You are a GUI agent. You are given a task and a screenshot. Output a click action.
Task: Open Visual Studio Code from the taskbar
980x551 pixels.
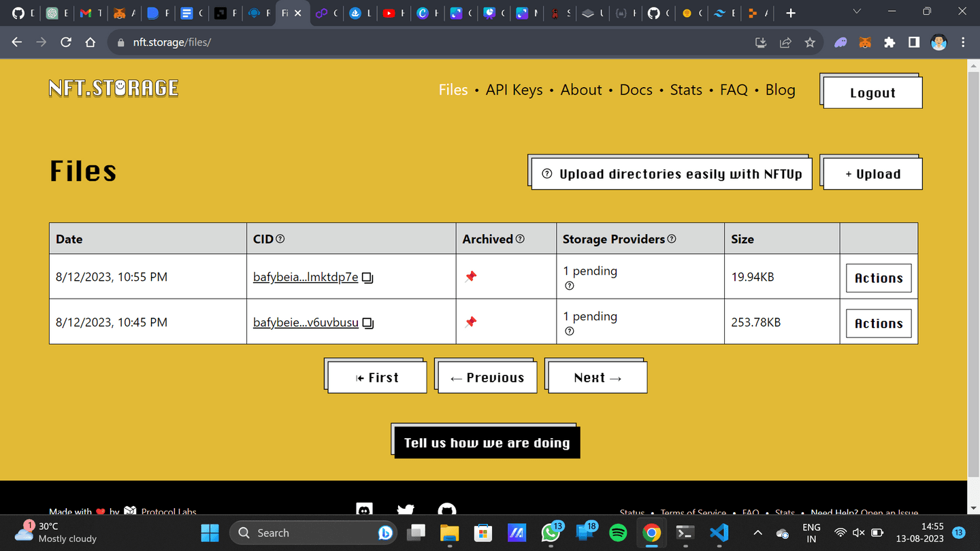(x=719, y=533)
